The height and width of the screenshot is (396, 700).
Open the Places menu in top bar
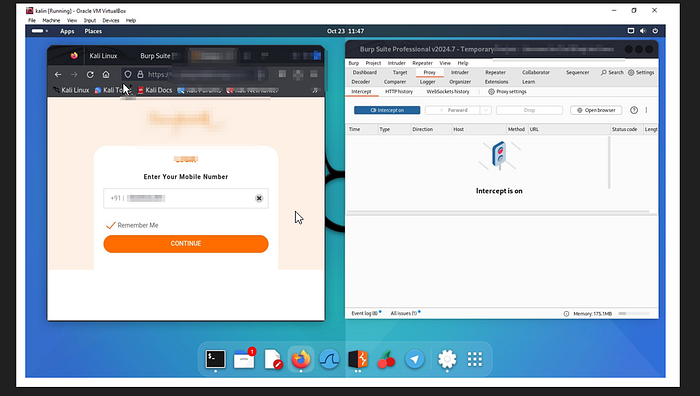click(93, 31)
